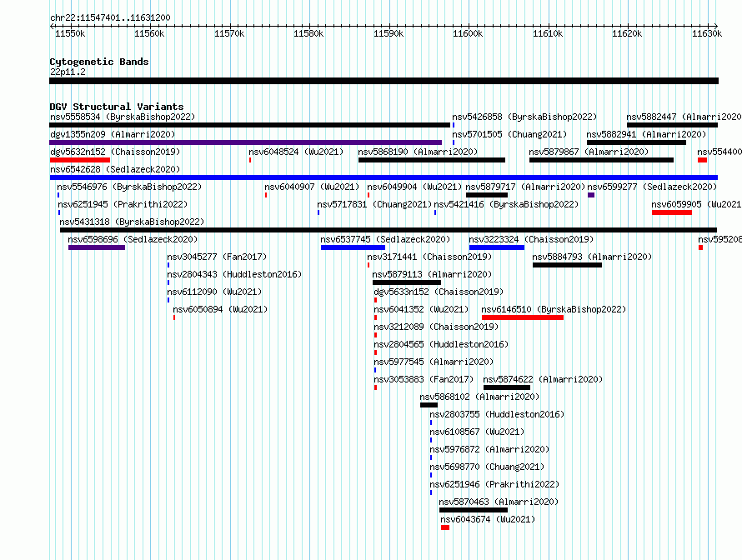Viewport: 742px width, 560px height.
Task: Open the nsv5701505 (Chuang2021) label
Action: coord(509,134)
